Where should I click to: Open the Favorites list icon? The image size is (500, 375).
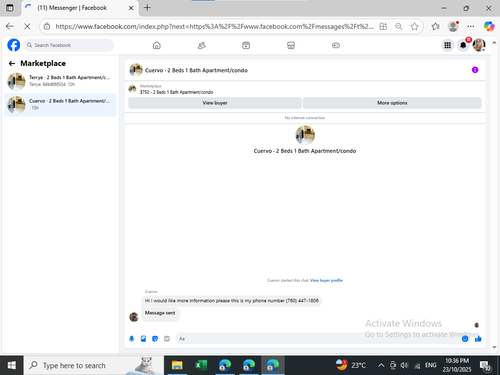pyautogui.click(x=435, y=26)
